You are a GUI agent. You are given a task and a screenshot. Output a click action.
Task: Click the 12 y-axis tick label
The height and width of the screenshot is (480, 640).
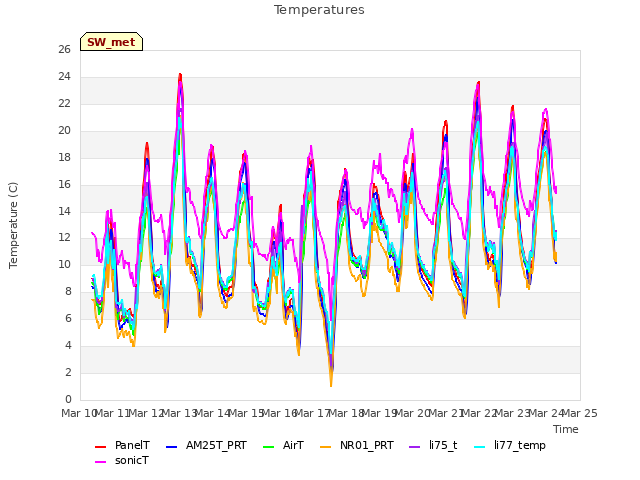[64, 238]
